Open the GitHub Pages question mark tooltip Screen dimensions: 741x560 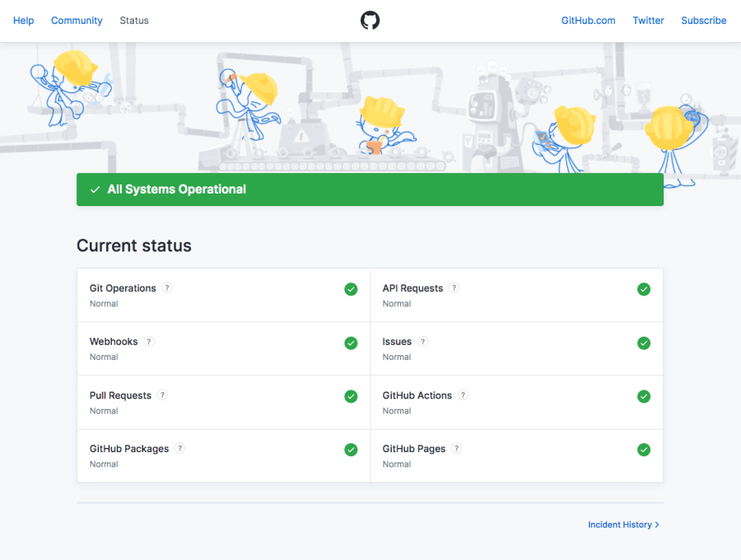coord(457,448)
